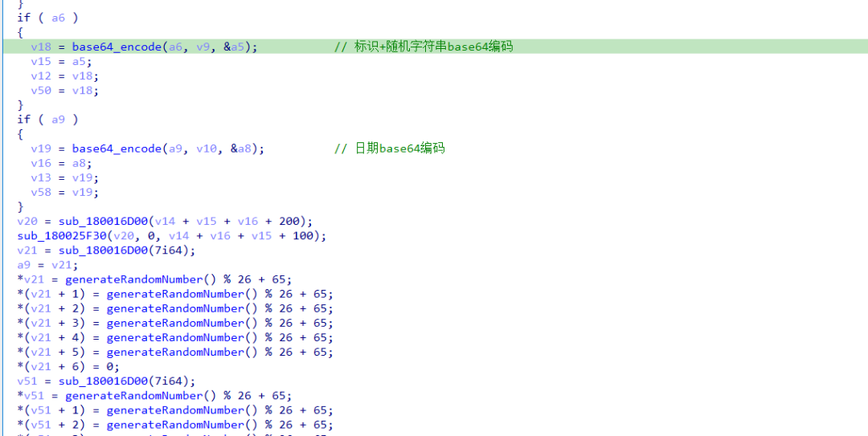Click the line 'v58 = v19;'
The width and height of the screenshot is (868, 436).
[x=65, y=193]
